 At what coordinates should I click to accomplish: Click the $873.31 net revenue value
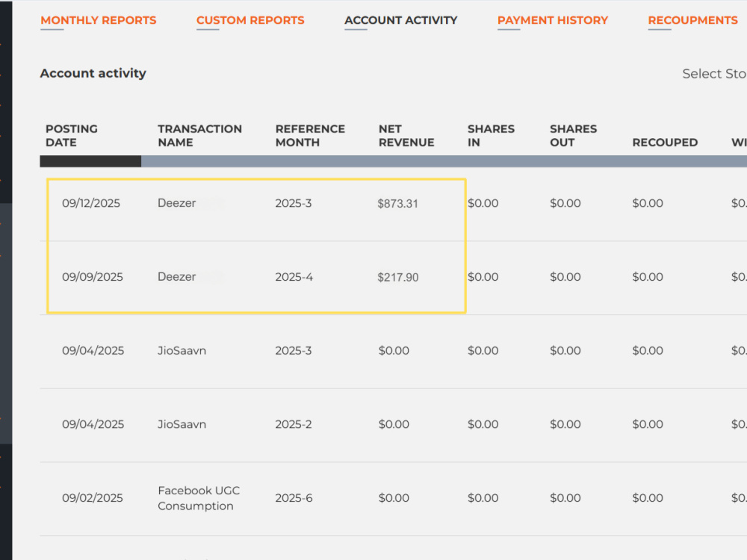click(x=398, y=204)
